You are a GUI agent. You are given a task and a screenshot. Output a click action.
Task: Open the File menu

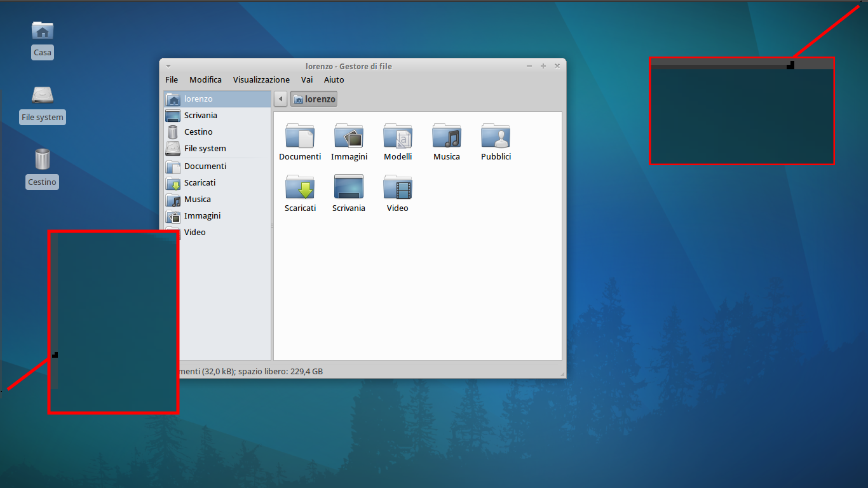[172, 80]
